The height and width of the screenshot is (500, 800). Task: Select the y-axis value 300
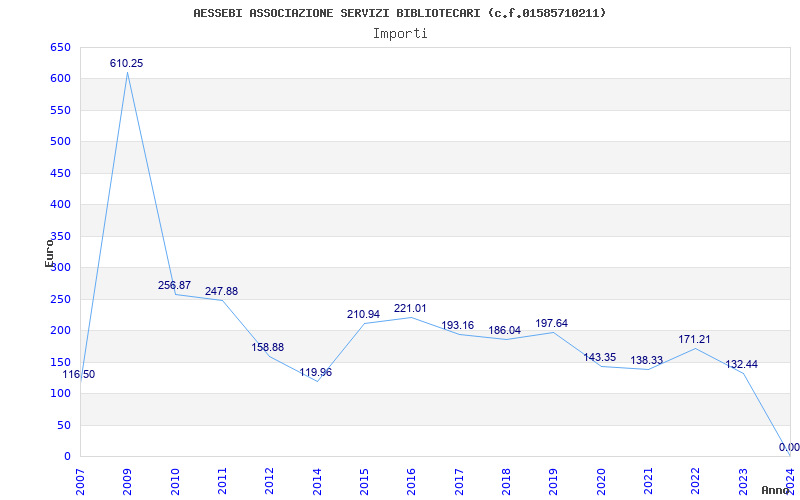pos(60,267)
